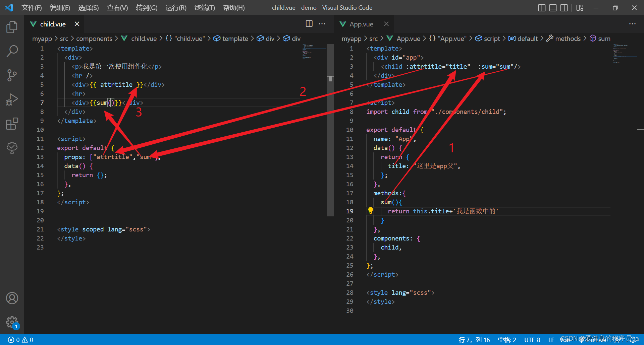The width and height of the screenshot is (644, 345).
Task: Open the 查看(V) menu
Action: (117, 7)
